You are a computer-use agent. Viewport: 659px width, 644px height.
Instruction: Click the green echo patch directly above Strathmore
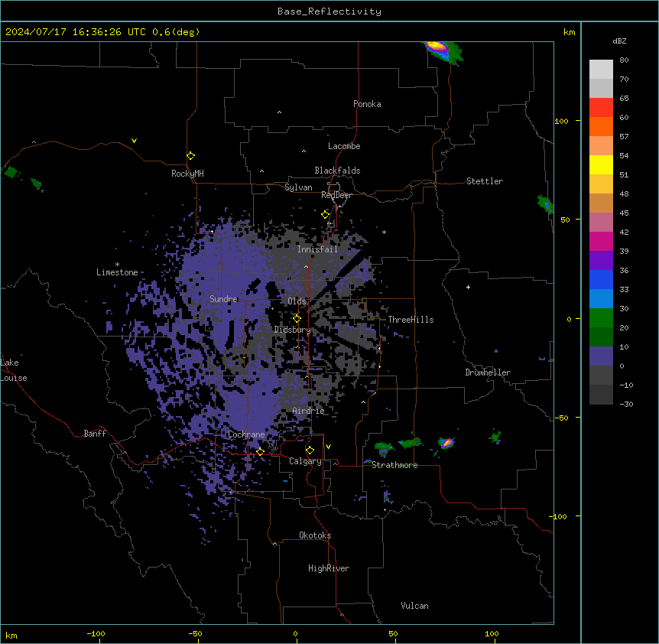(x=383, y=447)
